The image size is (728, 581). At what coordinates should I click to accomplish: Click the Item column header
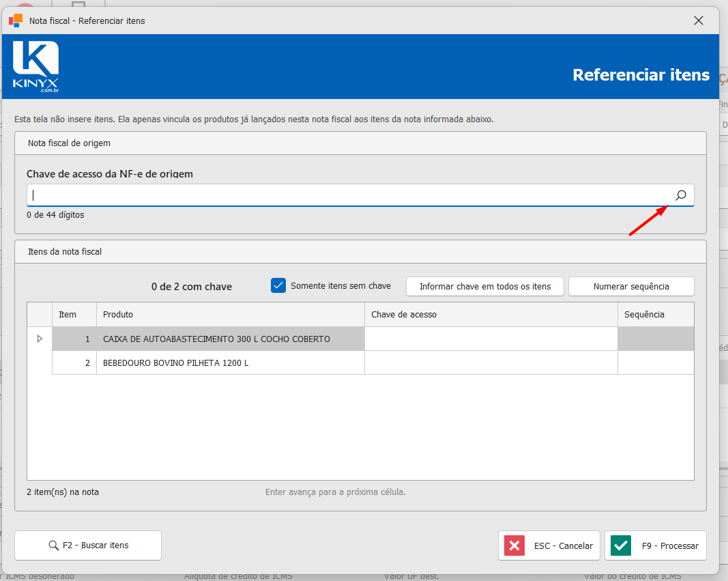click(x=74, y=315)
